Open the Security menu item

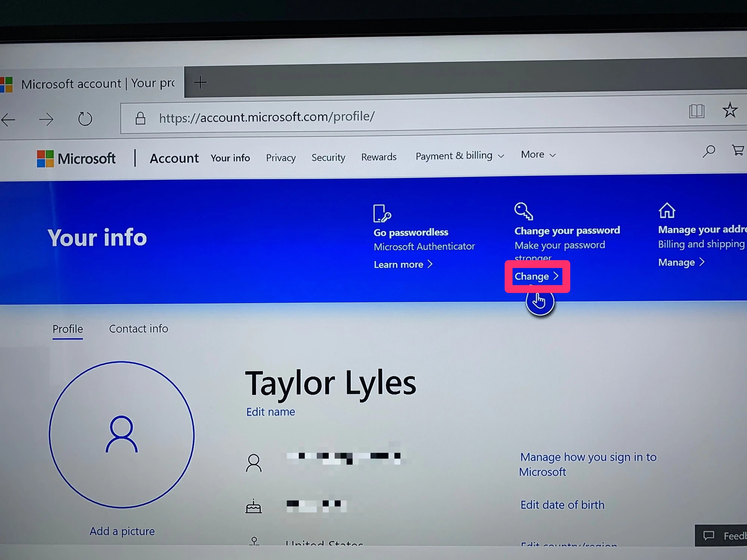328,157
